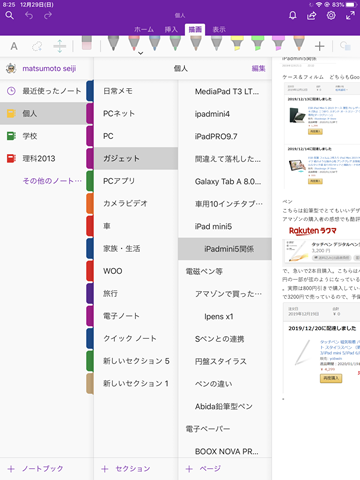Open the ガジェット section
Screen dimensions: 360x480
click(136, 158)
